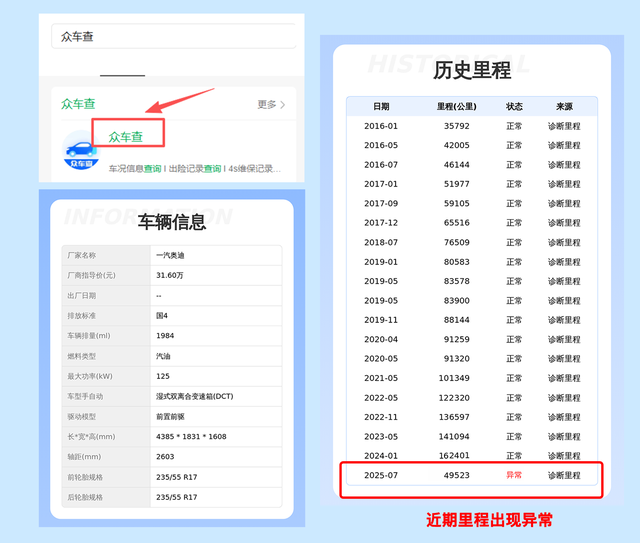The height and width of the screenshot is (543, 640).
Task: Click the 2017-01 date cell
Action: (381, 184)
